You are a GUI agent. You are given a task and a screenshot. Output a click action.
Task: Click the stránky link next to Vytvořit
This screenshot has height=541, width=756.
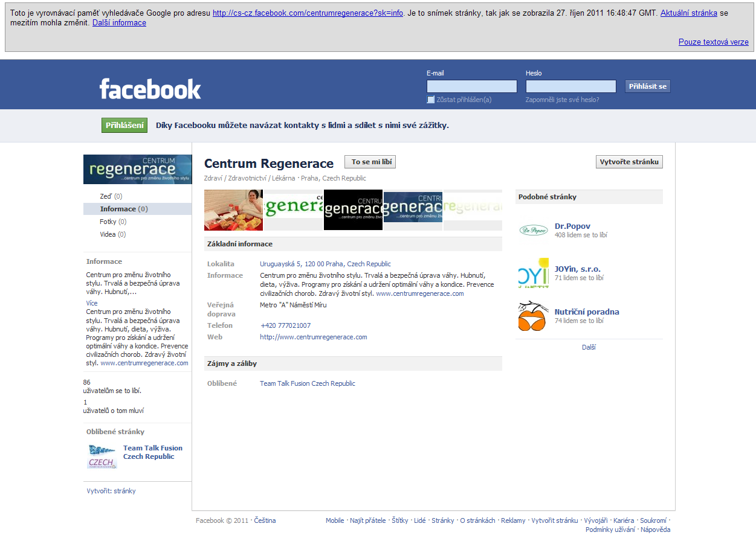click(124, 491)
